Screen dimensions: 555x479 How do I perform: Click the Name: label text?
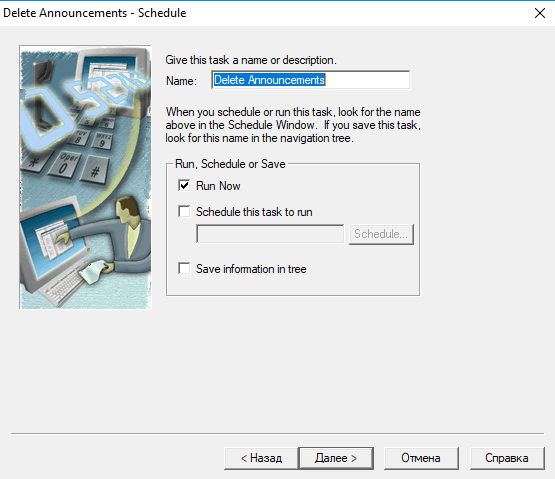click(181, 81)
